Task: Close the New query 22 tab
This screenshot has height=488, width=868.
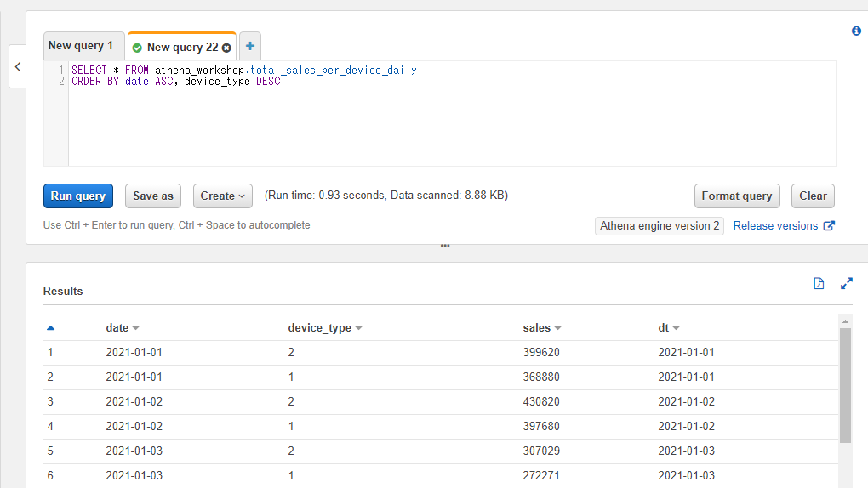Action: pos(226,48)
